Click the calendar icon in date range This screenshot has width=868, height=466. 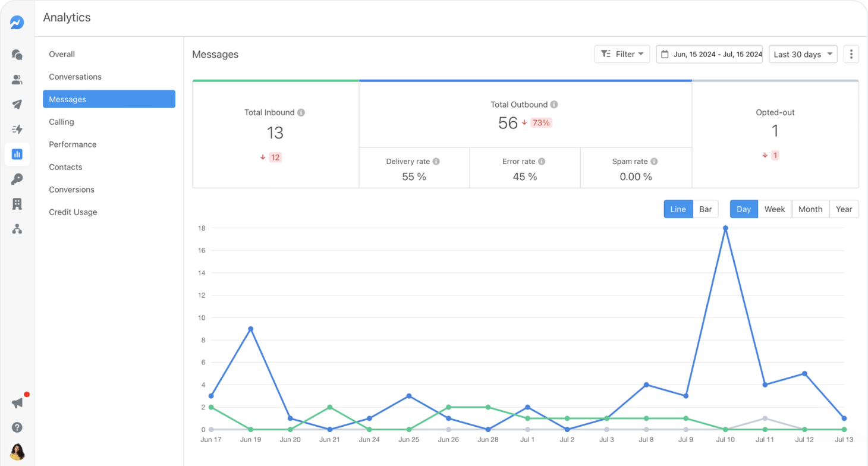[x=665, y=54]
